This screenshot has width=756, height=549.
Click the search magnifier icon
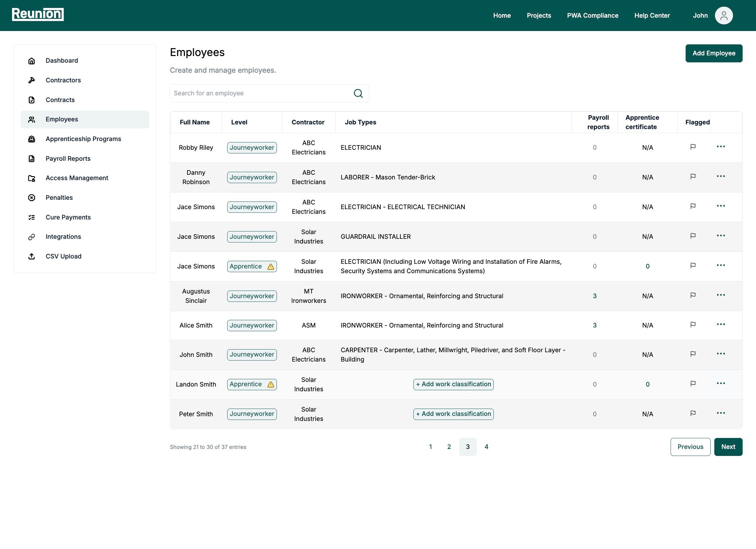pyautogui.click(x=358, y=93)
